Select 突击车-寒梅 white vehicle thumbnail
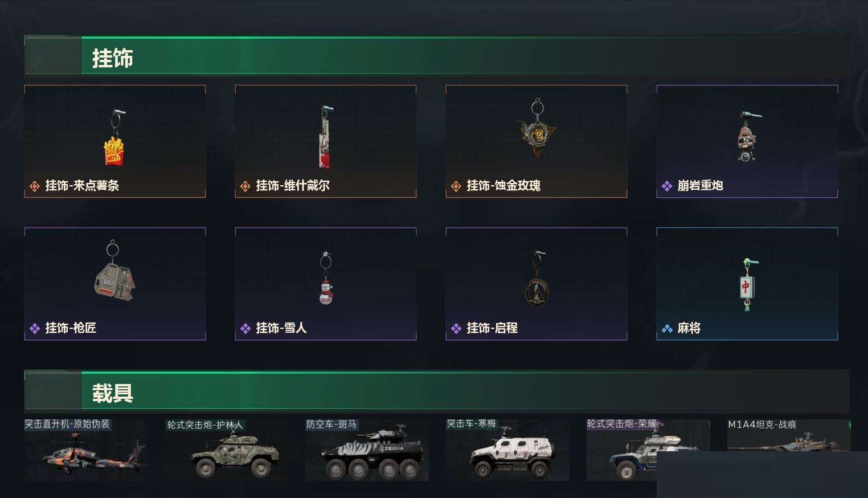The width and height of the screenshot is (868, 498). (x=507, y=450)
